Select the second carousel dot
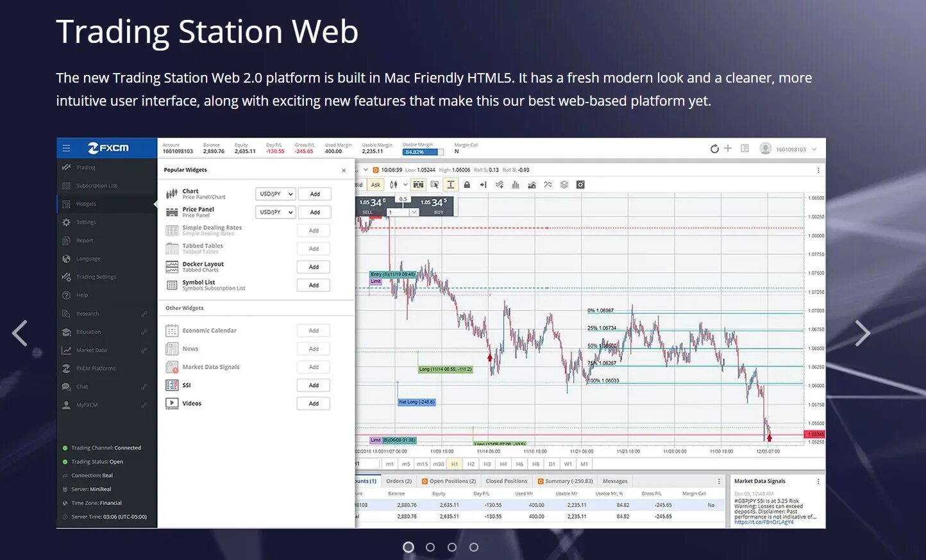The height and width of the screenshot is (560, 926). (430, 547)
